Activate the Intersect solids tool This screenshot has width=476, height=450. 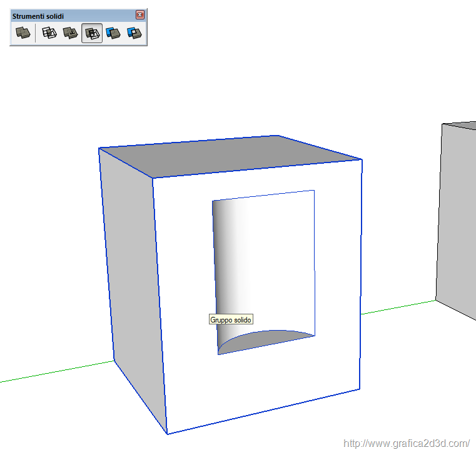(49, 33)
